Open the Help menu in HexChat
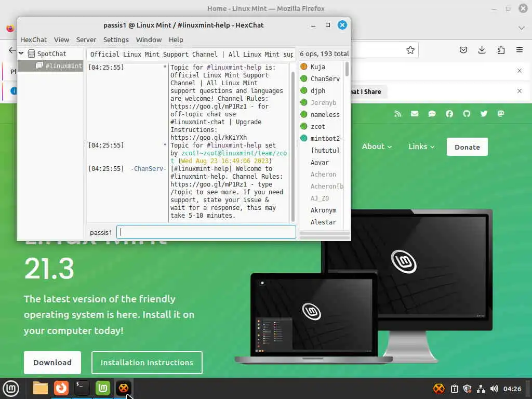The image size is (532, 399). click(x=176, y=39)
